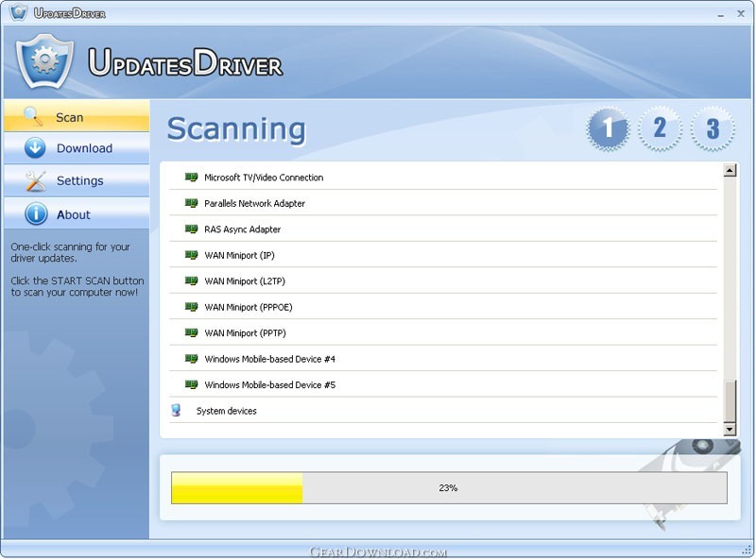Click the RAS Async Adapter icon
Image resolution: width=756 pixels, height=560 pixels.
(x=192, y=229)
